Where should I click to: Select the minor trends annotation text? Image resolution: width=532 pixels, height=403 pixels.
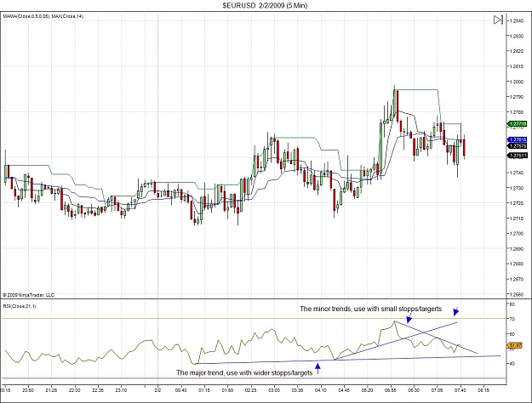pos(371,309)
